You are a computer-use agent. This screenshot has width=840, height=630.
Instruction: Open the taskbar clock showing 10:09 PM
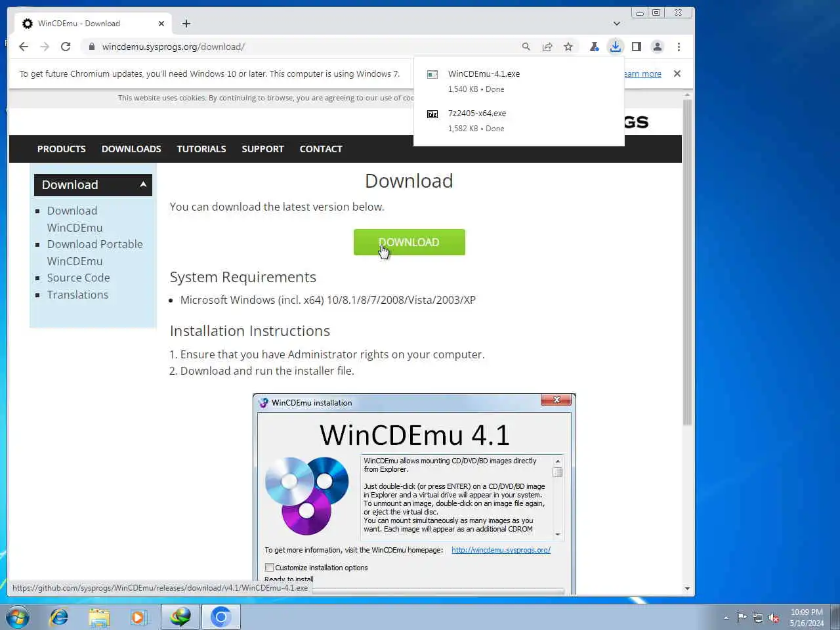click(x=807, y=618)
